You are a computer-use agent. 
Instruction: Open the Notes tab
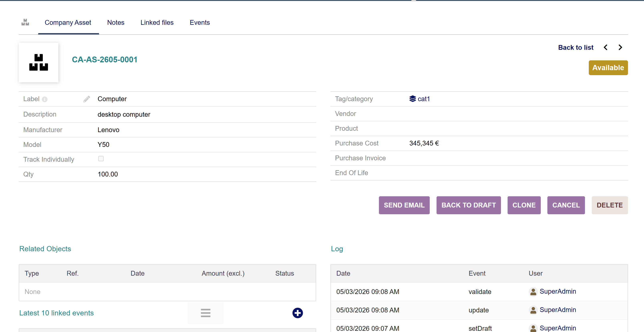coord(116,22)
